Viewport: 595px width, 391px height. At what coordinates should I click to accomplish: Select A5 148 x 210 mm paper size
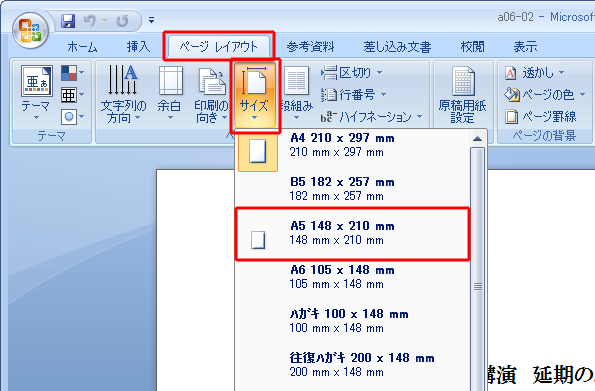click(353, 234)
